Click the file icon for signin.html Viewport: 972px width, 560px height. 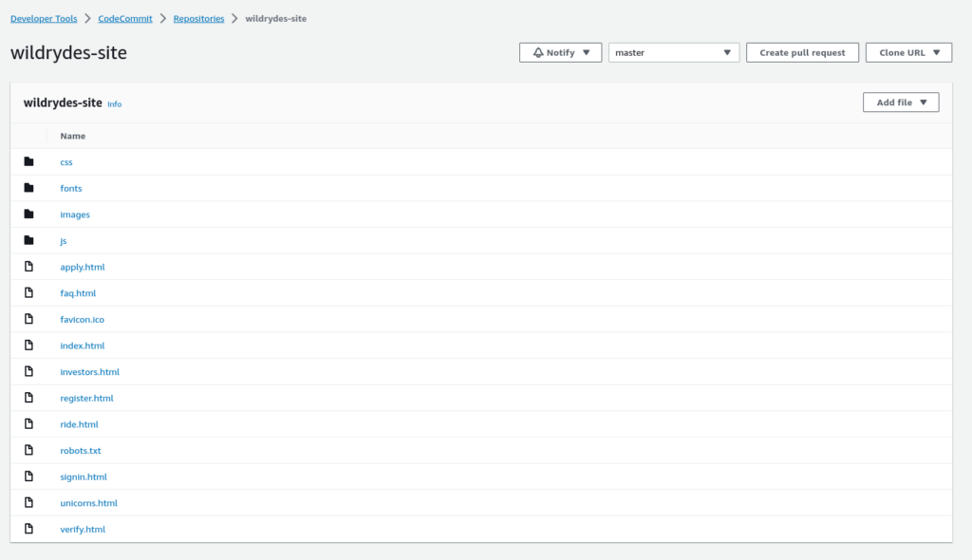click(28, 476)
